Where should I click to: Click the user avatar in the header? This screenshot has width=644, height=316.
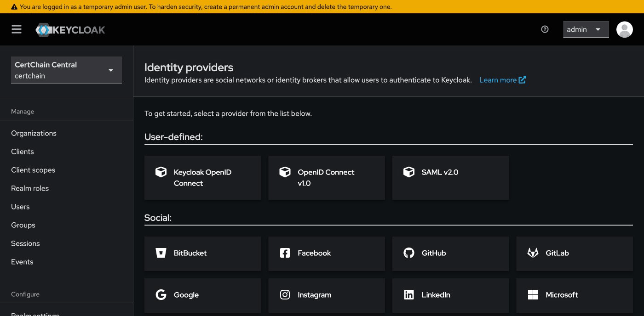pos(624,29)
